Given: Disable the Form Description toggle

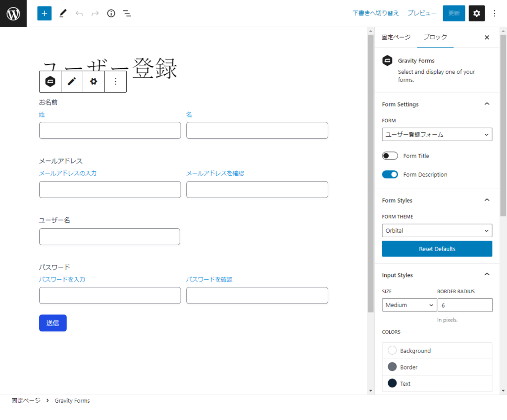Looking at the screenshot, I should click(390, 174).
